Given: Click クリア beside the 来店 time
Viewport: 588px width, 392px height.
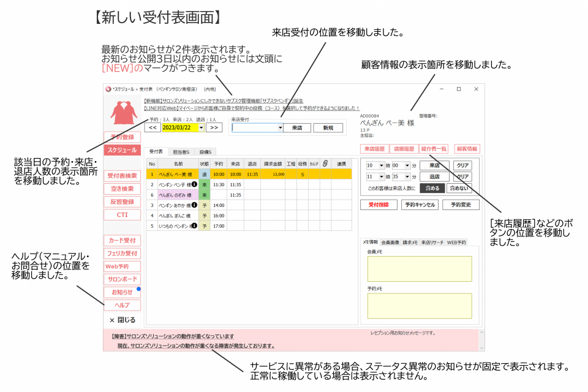Looking at the screenshot, I should click(x=462, y=165).
